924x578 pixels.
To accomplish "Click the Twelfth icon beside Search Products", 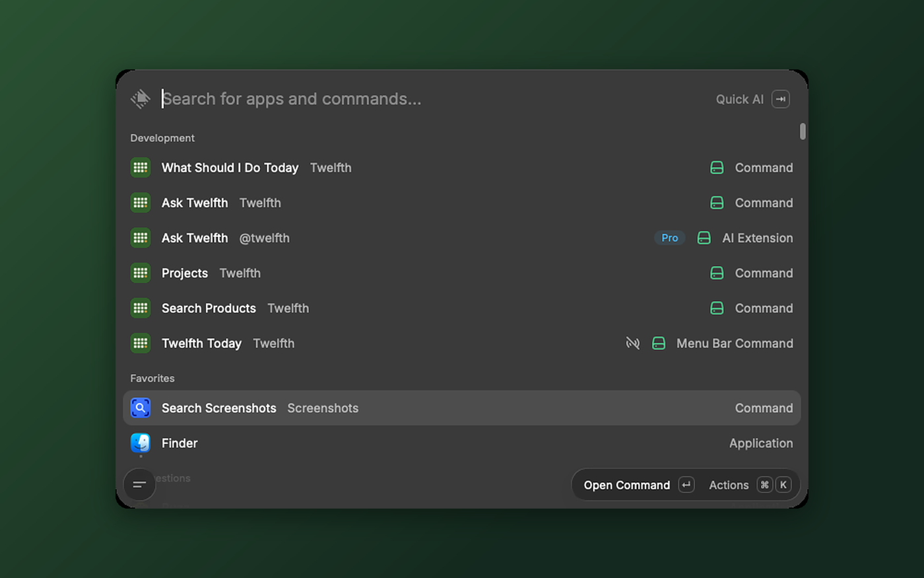I will pyautogui.click(x=141, y=308).
